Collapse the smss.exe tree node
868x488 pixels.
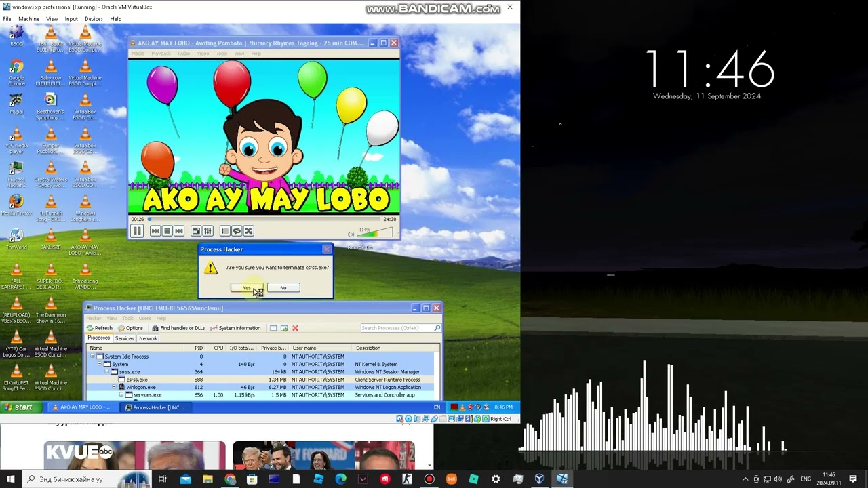tap(107, 372)
